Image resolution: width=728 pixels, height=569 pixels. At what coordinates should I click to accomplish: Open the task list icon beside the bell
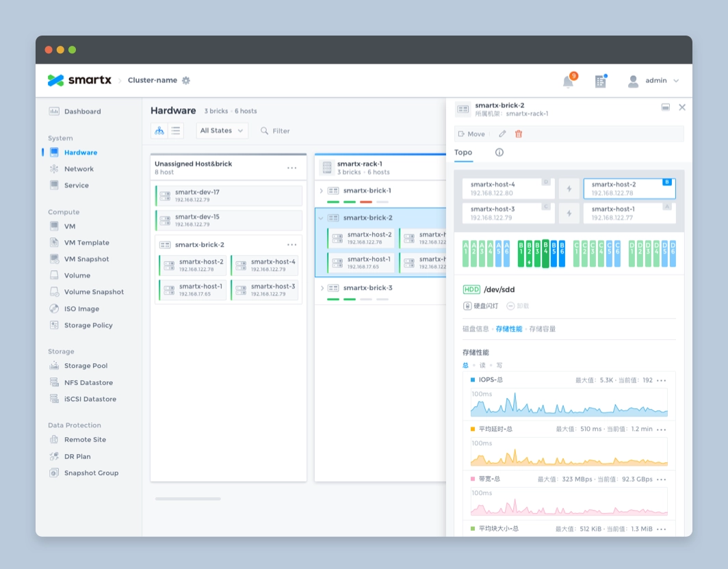(601, 81)
